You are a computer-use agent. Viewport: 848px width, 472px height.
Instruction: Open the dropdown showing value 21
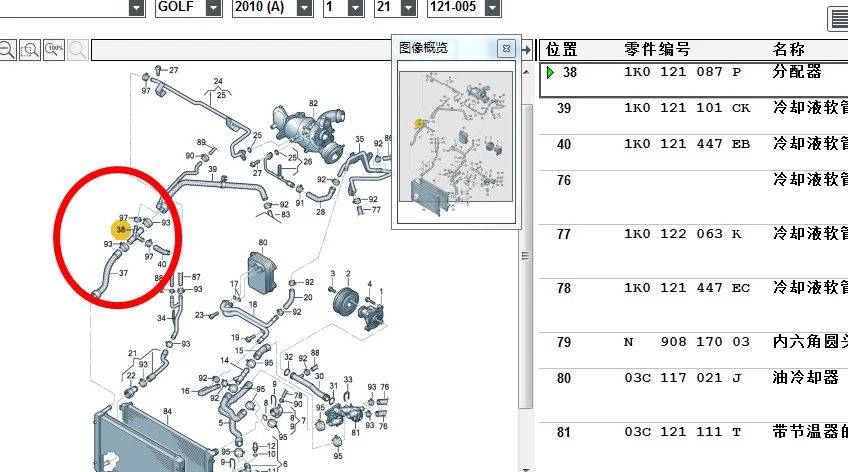coord(409,8)
